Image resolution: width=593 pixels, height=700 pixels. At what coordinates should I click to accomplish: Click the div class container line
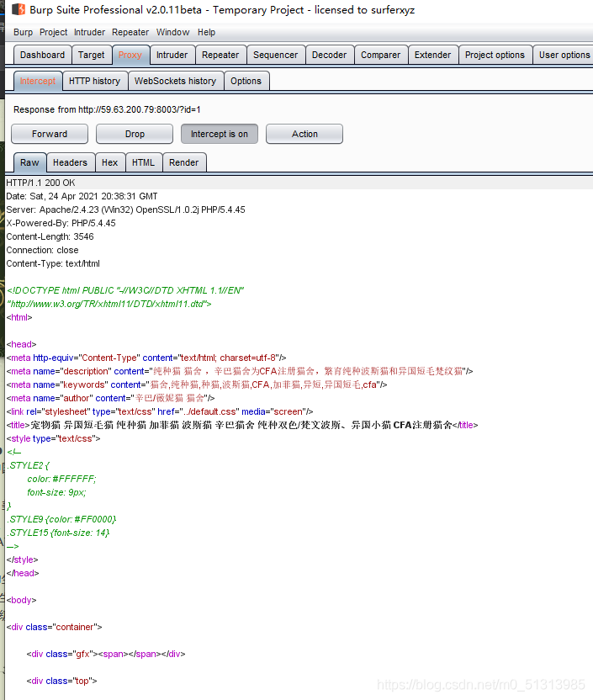(54, 627)
